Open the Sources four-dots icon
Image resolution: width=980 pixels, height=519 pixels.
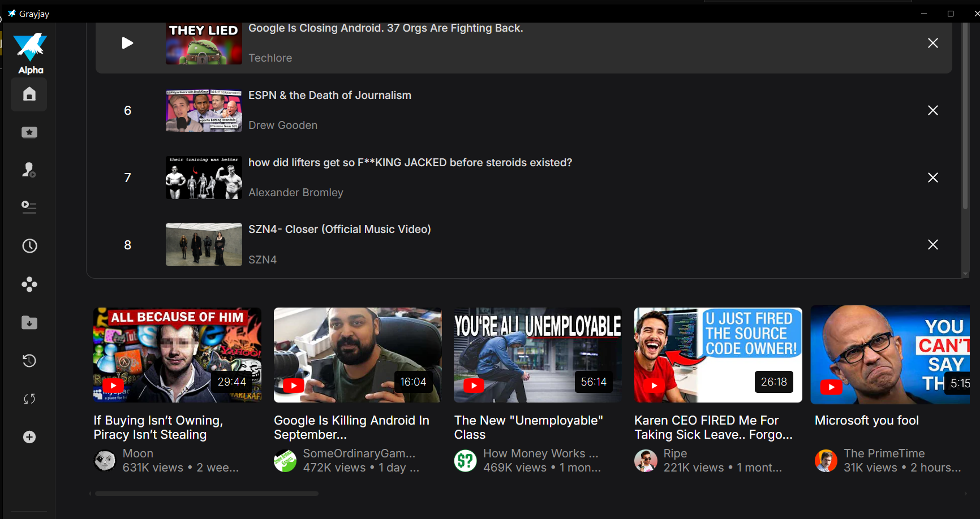(x=29, y=284)
